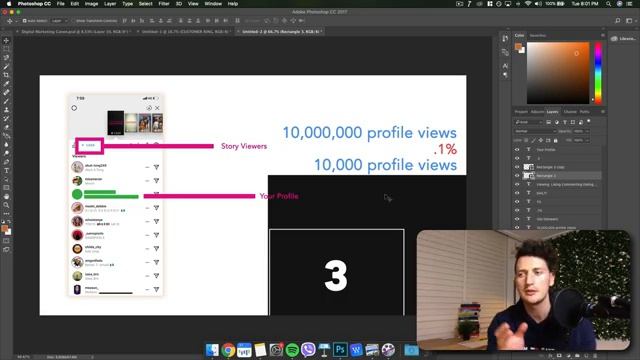640x360 pixels.
Task: Open the layer Kind filter dropdown
Action: point(529,122)
